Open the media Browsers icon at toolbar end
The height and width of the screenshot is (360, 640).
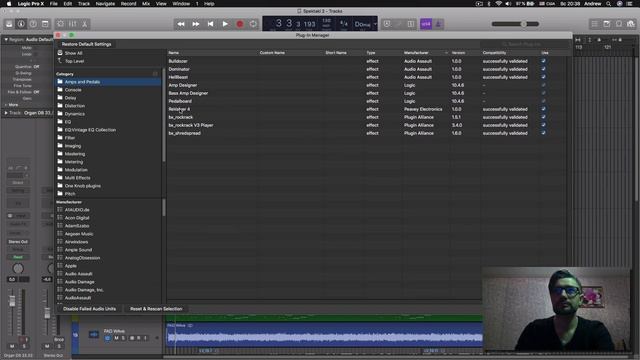coord(631,24)
